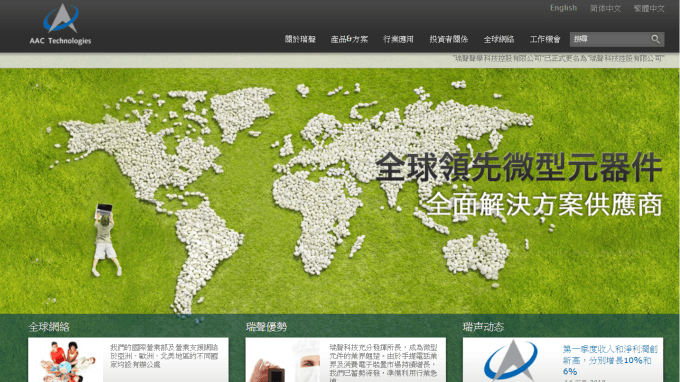
Task: Open the first quarter revenue news link
Action: pos(611,360)
